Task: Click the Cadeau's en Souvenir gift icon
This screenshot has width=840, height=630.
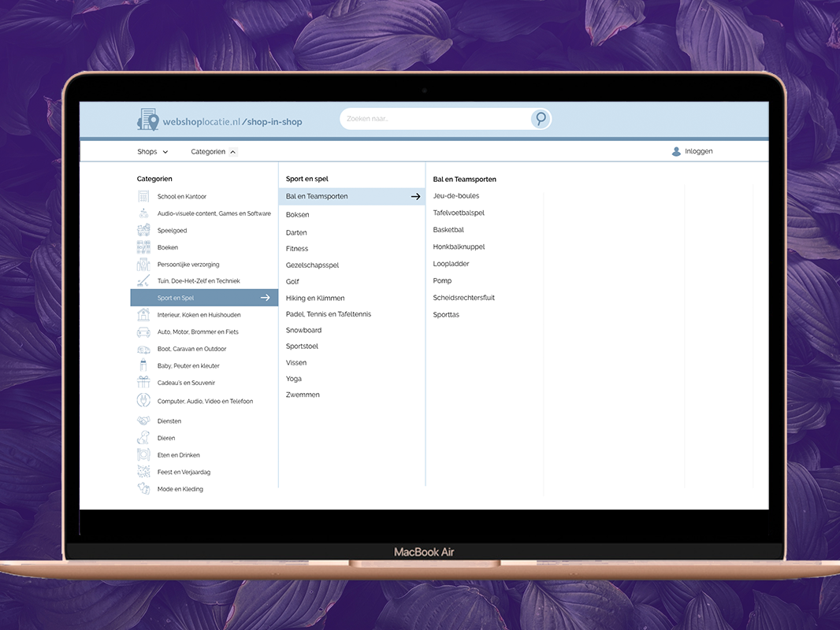Action: (x=143, y=382)
